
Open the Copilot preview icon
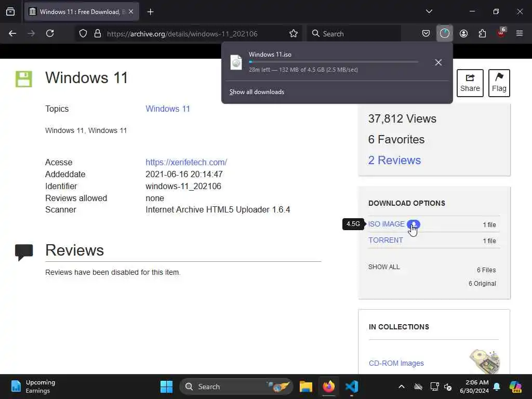[515, 387]
